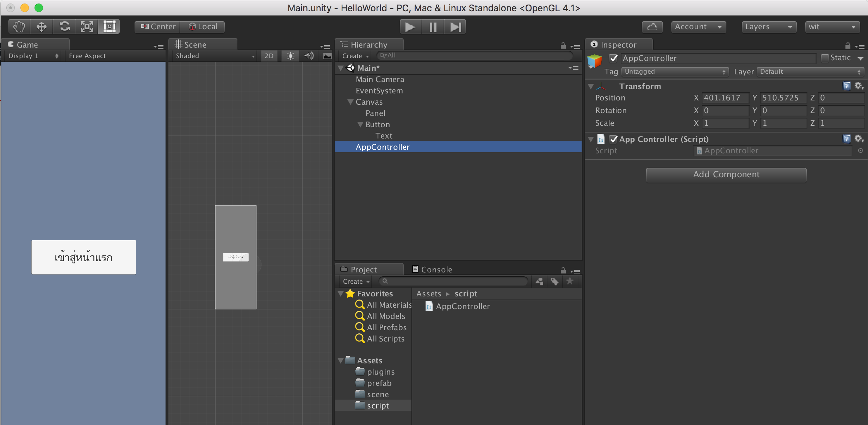Select the Hand tool in toolbar

tap(18, 26)
